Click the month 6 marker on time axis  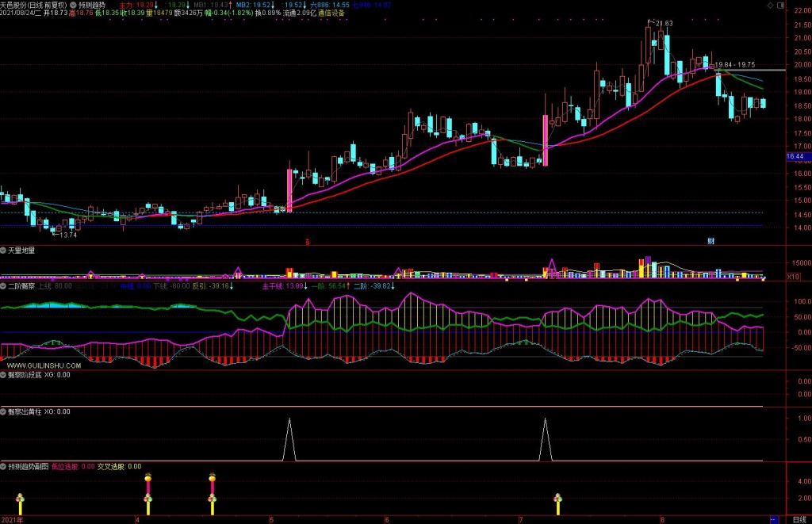[x=387, y=520]
